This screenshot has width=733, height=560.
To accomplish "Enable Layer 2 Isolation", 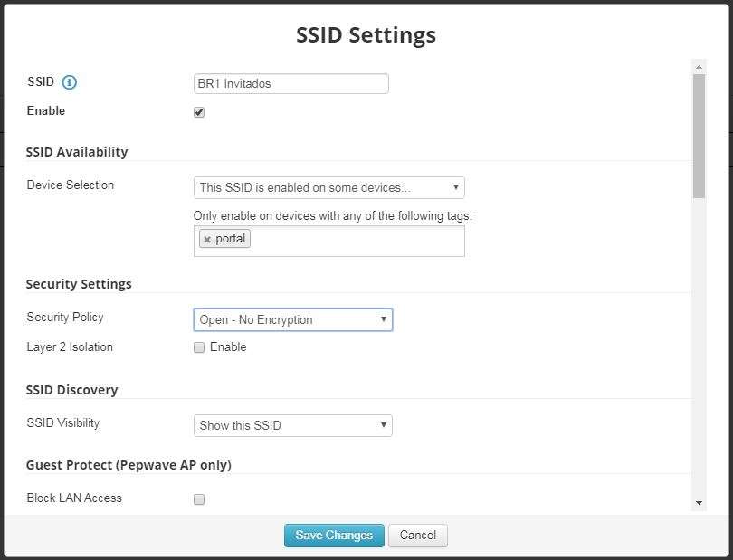I will click(x=198, y=347).
